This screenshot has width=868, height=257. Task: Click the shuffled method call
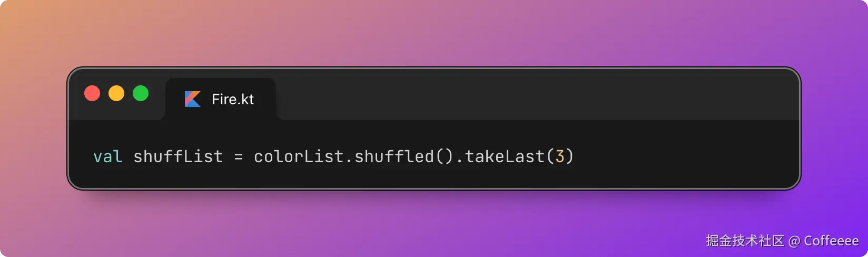(394, 156)
